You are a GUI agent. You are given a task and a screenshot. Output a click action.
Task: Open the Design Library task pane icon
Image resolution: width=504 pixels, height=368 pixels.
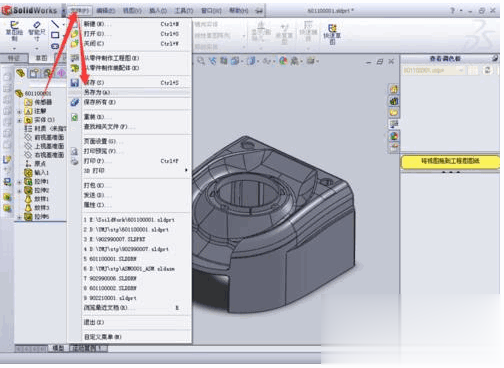pyautogui.click(x=394, y=101)
